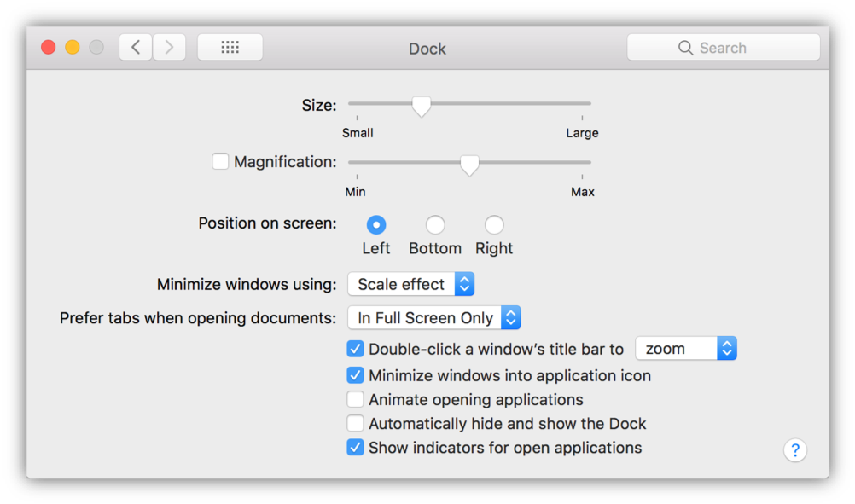Open the help question mark button
Screen dimensions: 855x504
click(x=794, y=450)
